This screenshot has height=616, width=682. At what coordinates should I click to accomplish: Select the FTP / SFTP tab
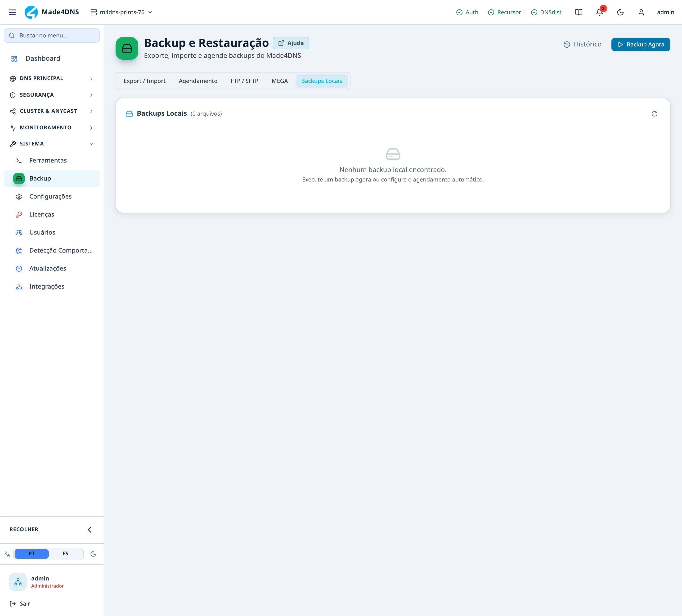(x=244, y=81)
